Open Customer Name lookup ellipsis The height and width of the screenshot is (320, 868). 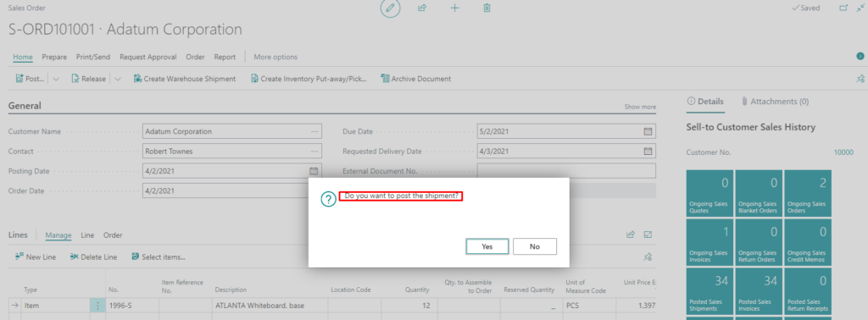(x=314, y=131)
